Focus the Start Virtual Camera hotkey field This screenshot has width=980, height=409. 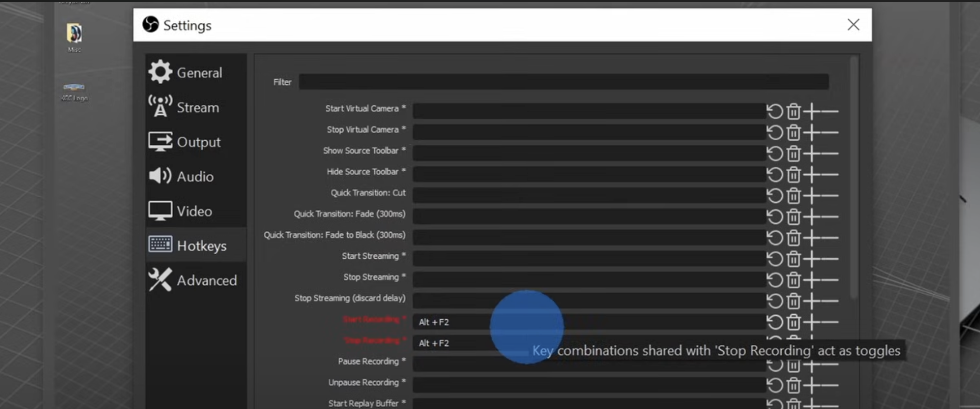589,111
